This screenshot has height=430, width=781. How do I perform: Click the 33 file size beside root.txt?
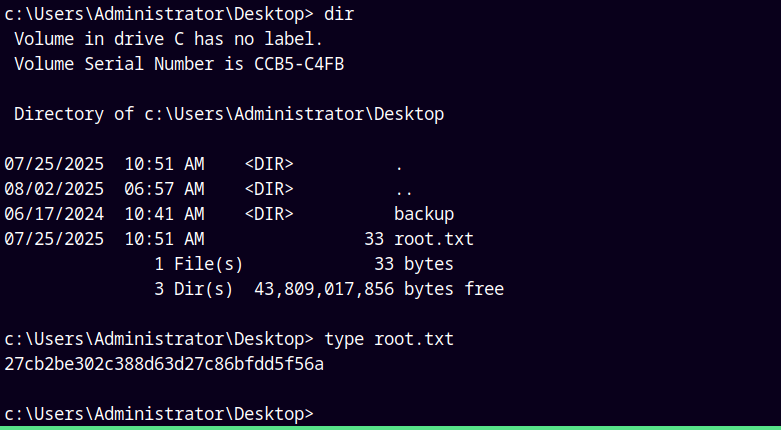[x=374, y=239]
